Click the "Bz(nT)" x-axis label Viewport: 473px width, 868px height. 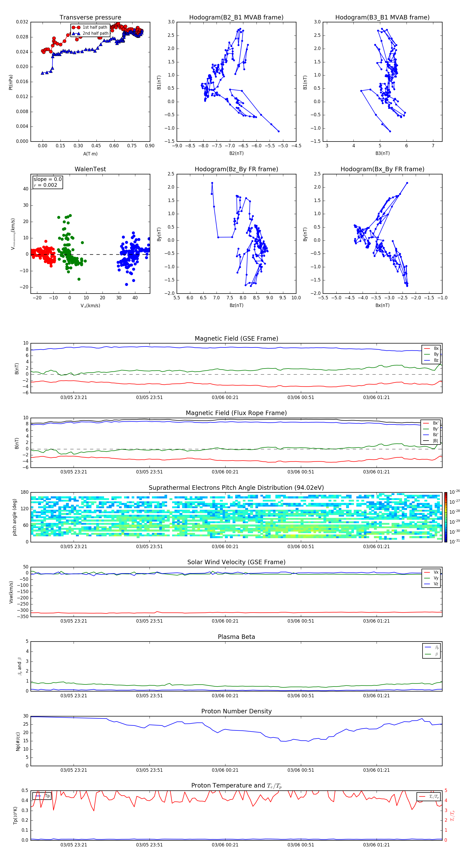point(236,305)
